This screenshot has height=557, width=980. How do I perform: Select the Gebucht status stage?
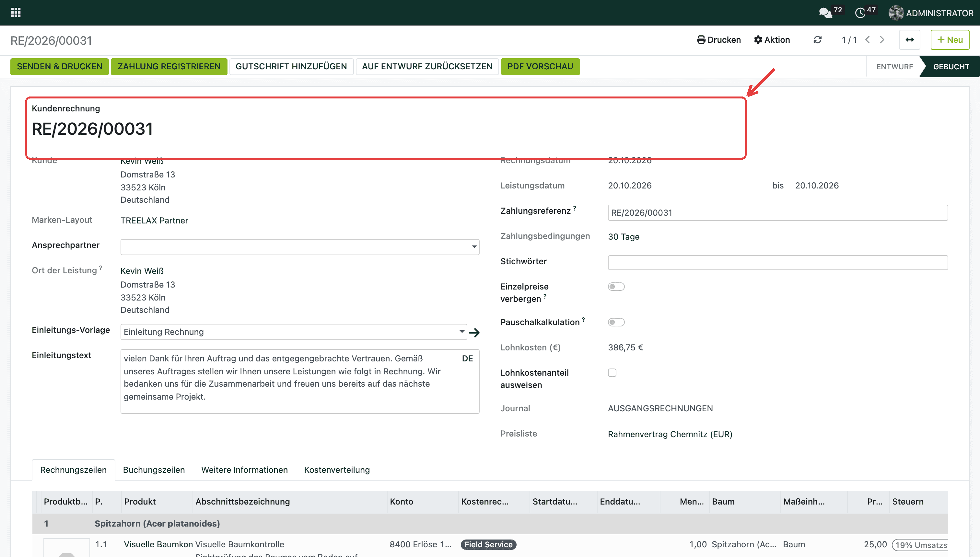click(x=951, y=67)
